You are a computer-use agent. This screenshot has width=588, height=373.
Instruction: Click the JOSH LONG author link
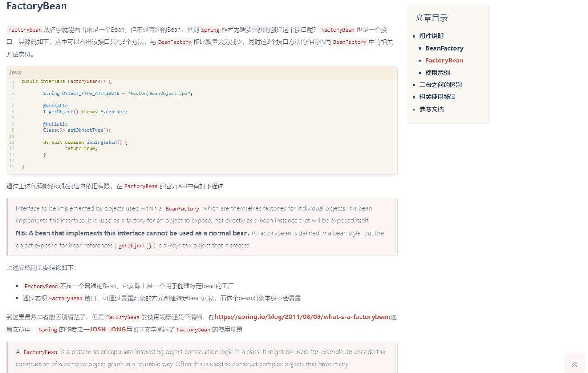(x=108, y=329)
